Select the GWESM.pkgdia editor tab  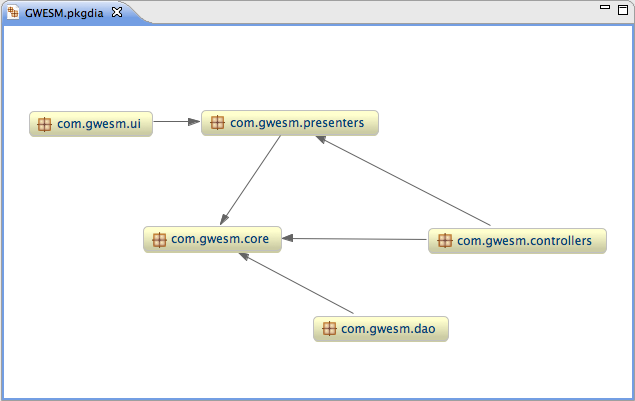[65, 13]
